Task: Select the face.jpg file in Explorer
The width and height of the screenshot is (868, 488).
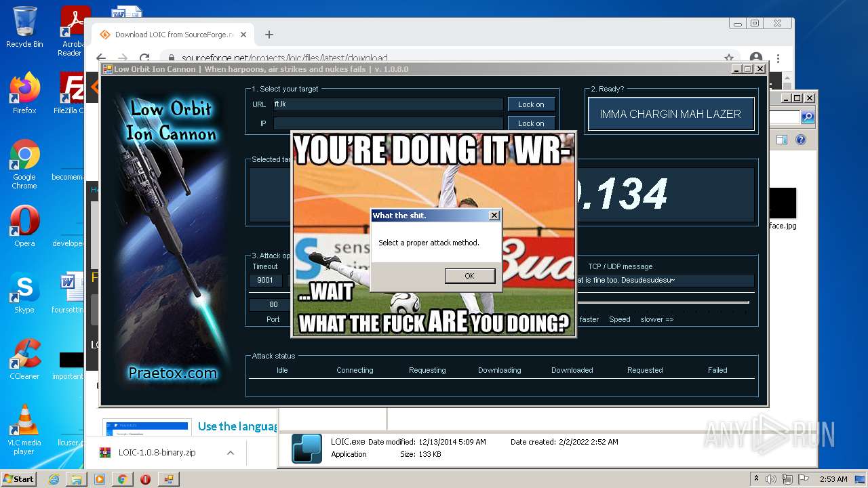Action: coord(782,209)
